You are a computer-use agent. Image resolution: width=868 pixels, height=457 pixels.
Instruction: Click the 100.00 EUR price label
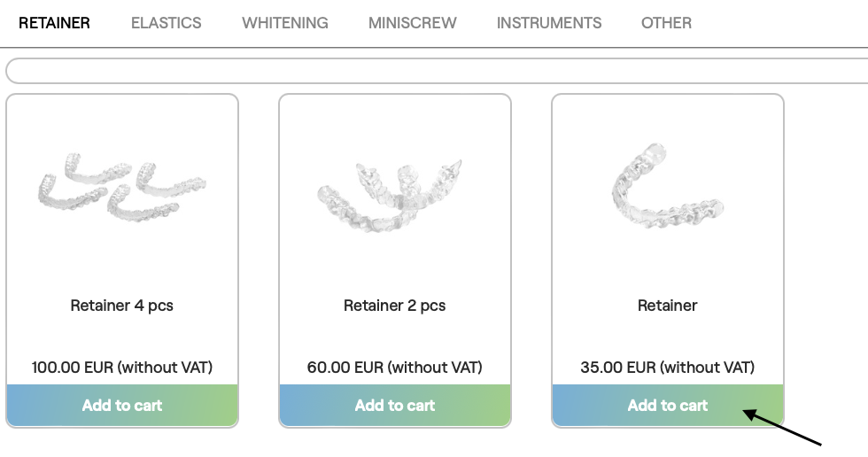tap(122, 367)
